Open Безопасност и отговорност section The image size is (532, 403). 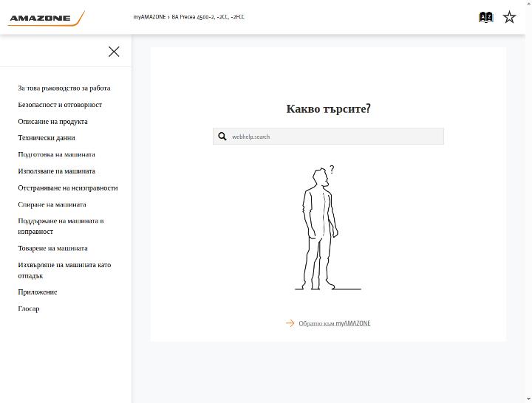[60, 105]
